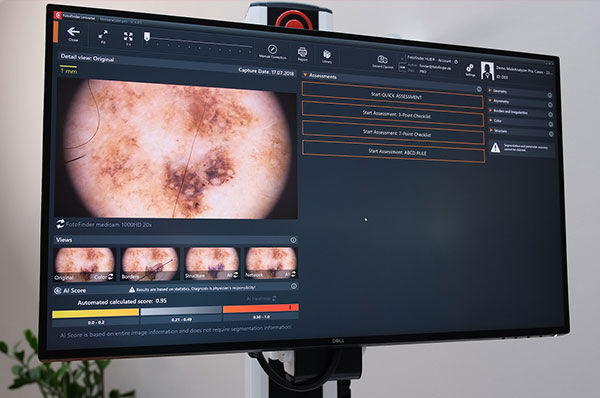This screenshot has width=600, height=398.
Task: Click the FotoFinder HUB Account info icon
Action: click(456, 62)
